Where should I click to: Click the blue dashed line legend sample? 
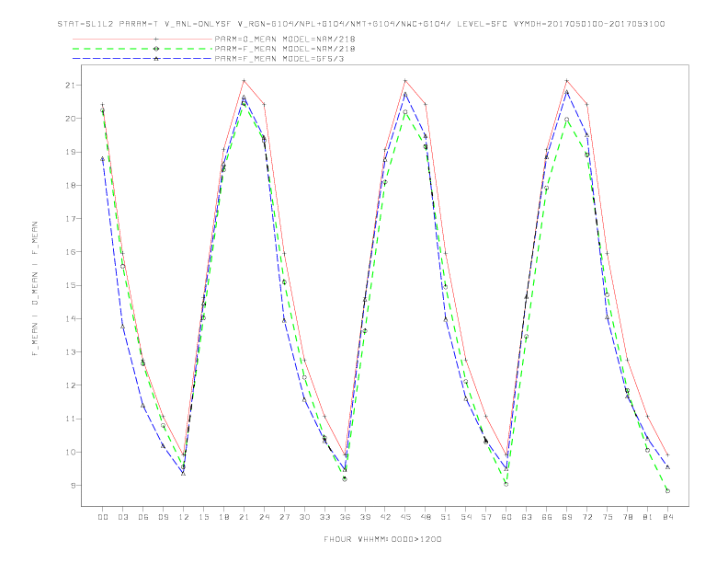142,59
